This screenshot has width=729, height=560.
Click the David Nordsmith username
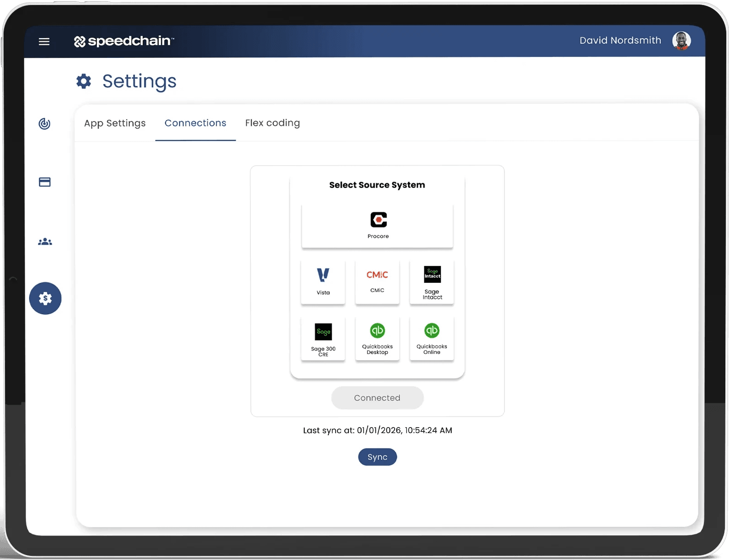[620, 41]
